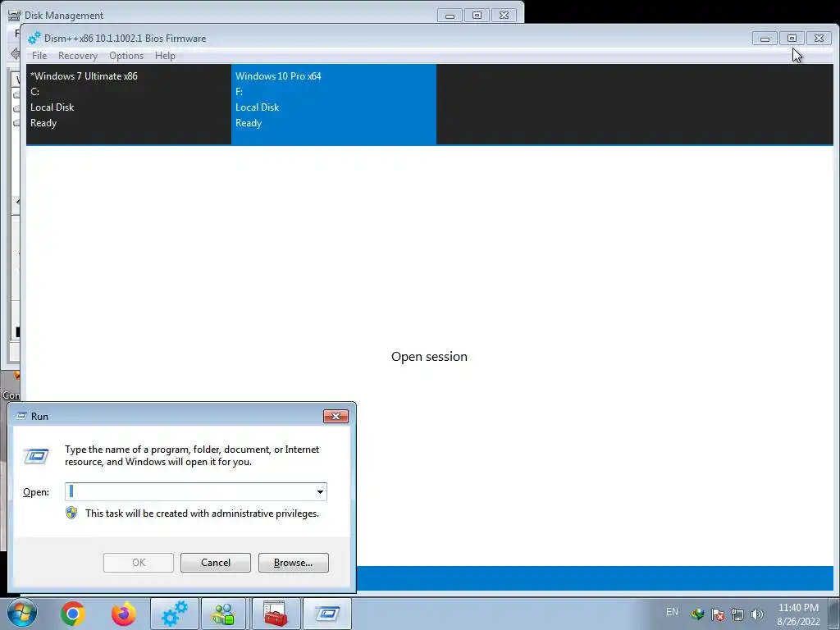The width and height of the screenshot is (840, 630).
Task: Click Cancel in the Run dialog
Action: coord(216,563)
